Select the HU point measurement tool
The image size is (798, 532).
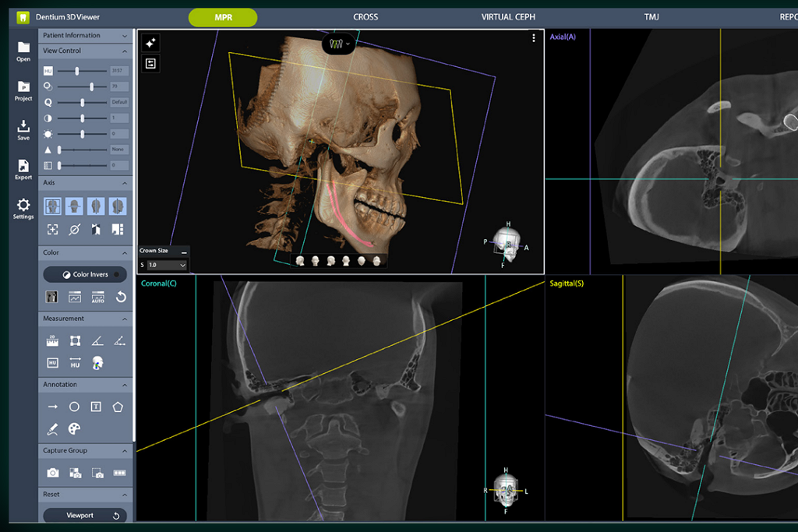(x=52, y=363)
